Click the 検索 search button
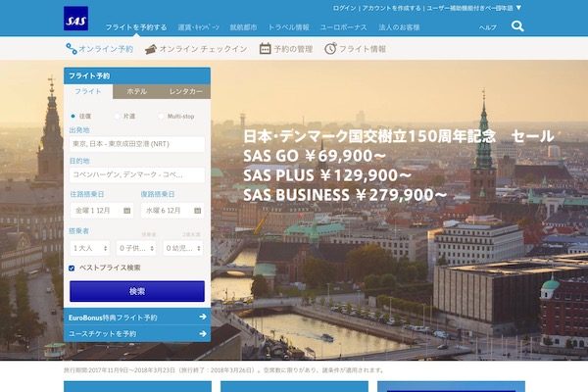The width and height of the screenshot is (588, 392). click(x=137, y=291)
